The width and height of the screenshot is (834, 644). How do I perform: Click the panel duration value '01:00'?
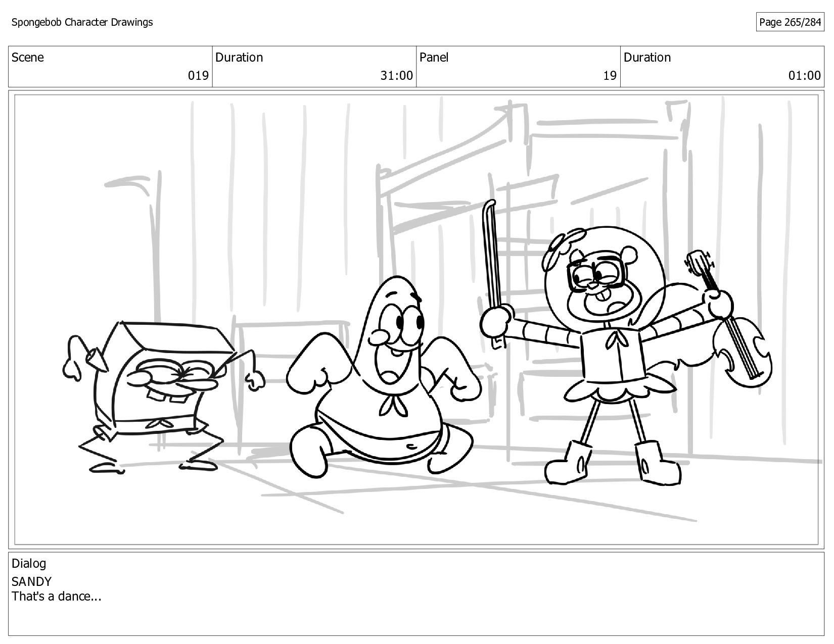pyautogui.click(x=805, y=76)
